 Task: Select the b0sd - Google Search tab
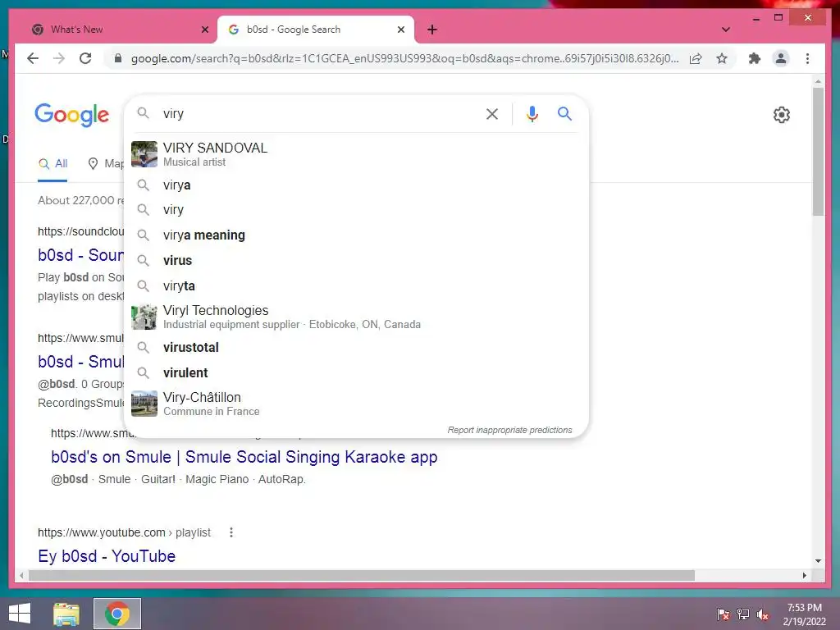pos(315,30)
